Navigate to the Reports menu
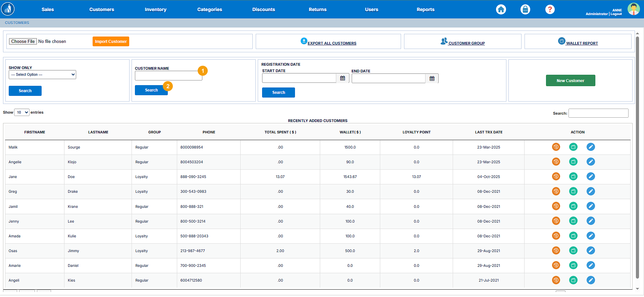The width and height of the screenshot is (644, 297). point(425,9)
